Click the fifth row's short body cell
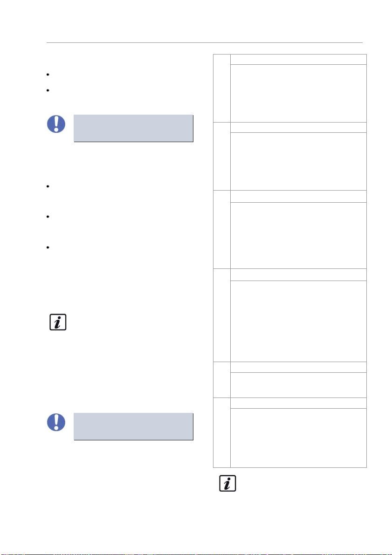Image resolution: width=392 pixels, height=555 pixels. click(298, 385)
